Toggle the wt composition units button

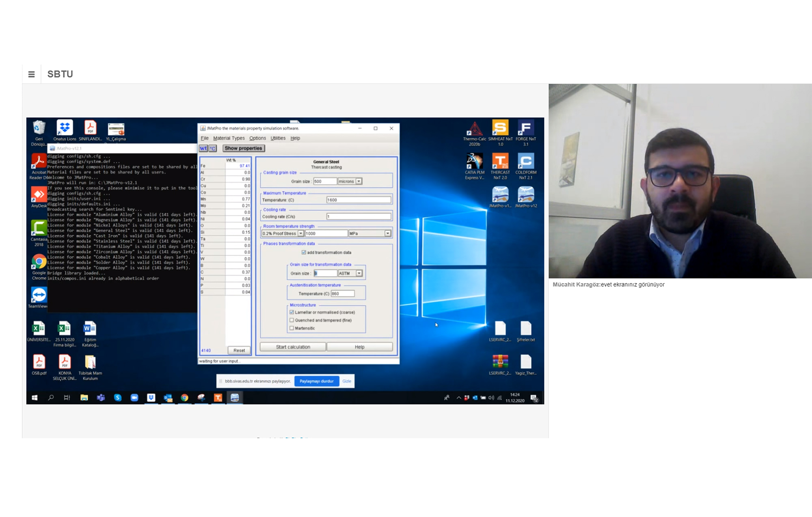[203, 148]
